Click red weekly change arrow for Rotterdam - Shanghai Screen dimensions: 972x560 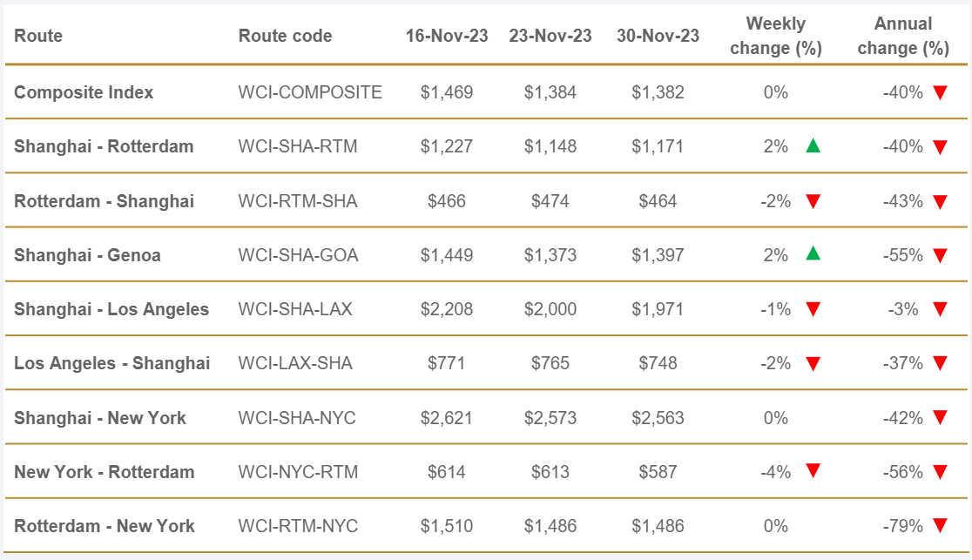pos(813,201)
